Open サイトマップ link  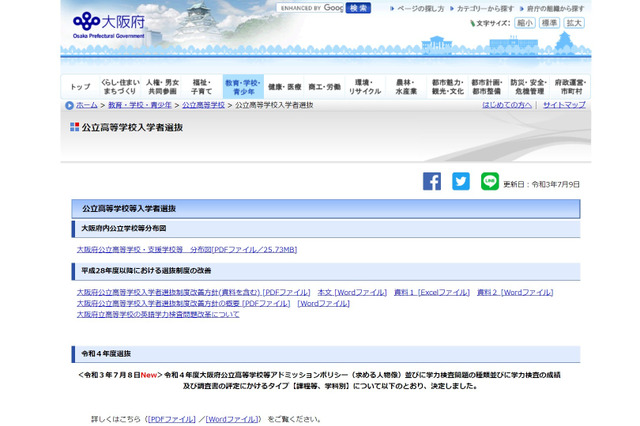coord(564,105)
